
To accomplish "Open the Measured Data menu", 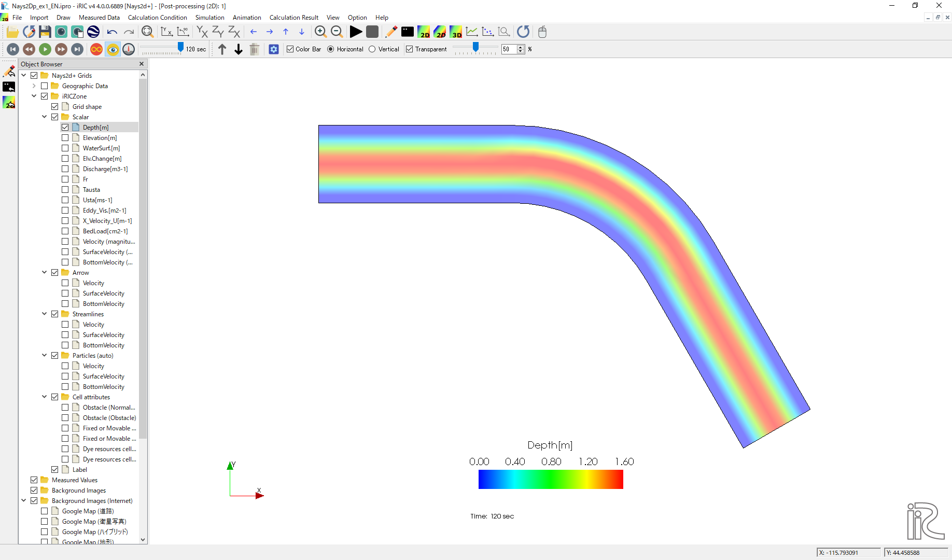I will pyautogui.click(x=99, y=18).
